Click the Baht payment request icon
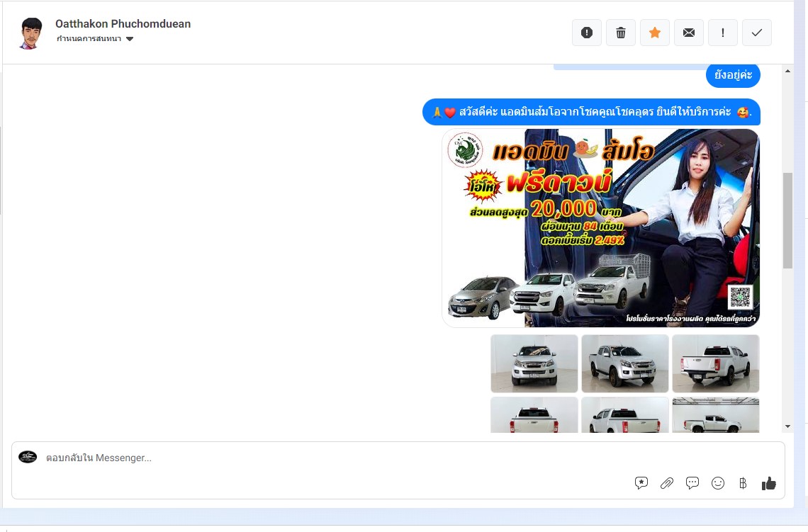The height and width of the screenshot is (532, 808). coord(743,483)
